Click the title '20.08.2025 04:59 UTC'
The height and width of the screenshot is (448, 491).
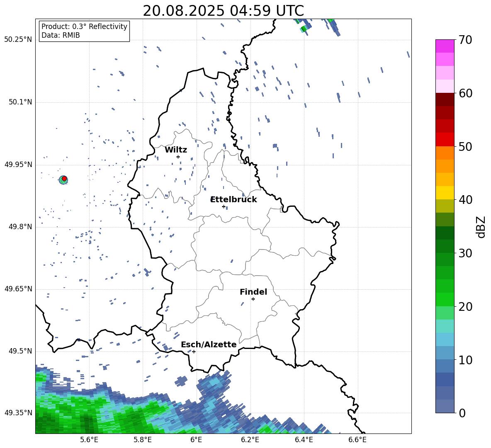click(x=224, y=11)
